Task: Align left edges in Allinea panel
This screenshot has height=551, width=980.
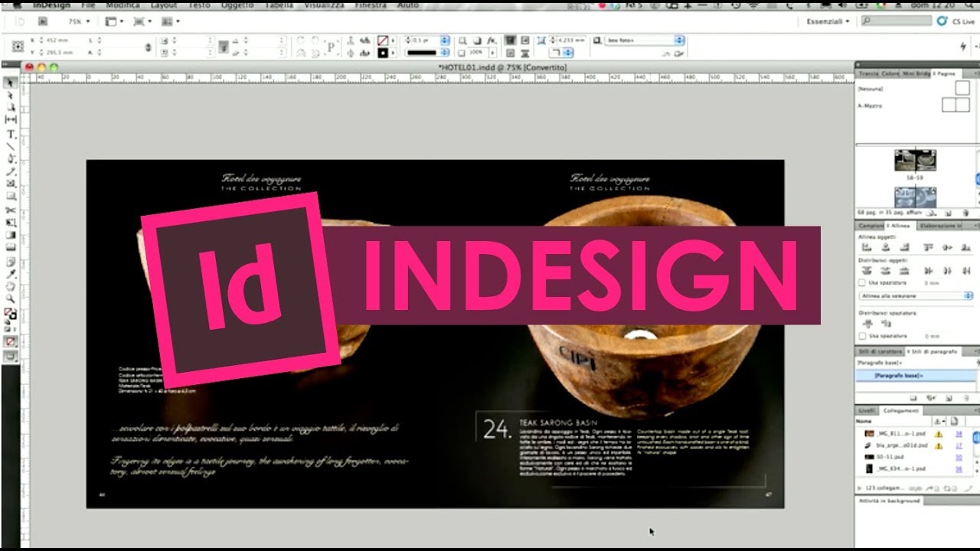Action: tap(867, 247)
